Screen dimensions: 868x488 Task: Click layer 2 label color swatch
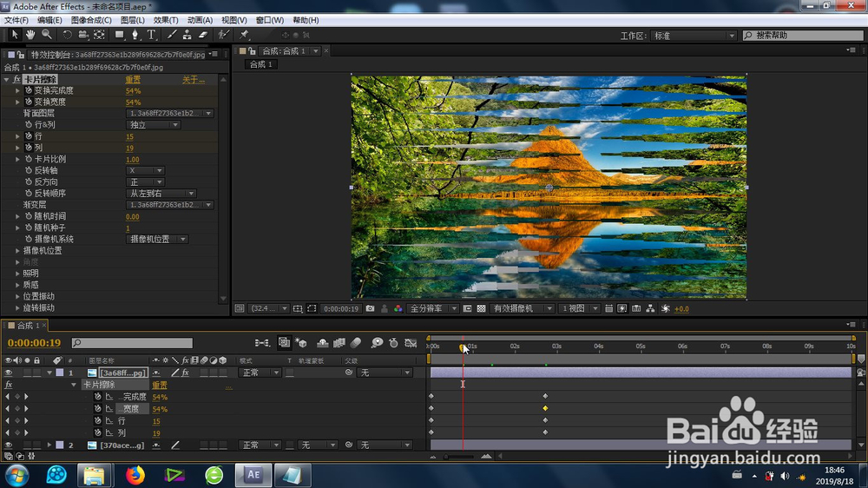coord(60,445)
